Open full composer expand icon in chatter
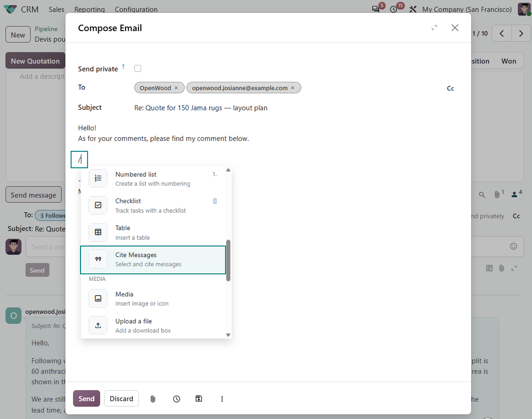The width and height of the screenshot is (532, 419). click(514, 268)
